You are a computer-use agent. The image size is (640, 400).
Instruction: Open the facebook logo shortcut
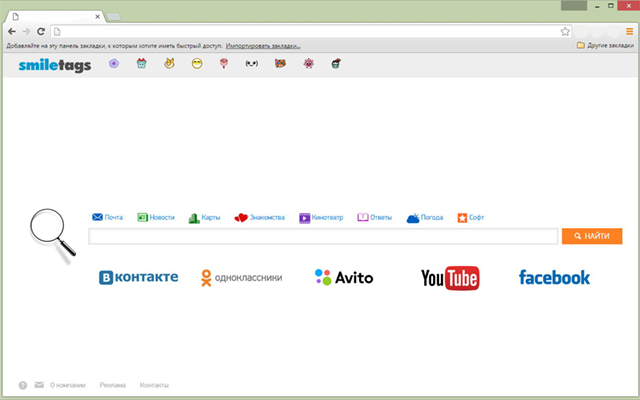[554, 278]
